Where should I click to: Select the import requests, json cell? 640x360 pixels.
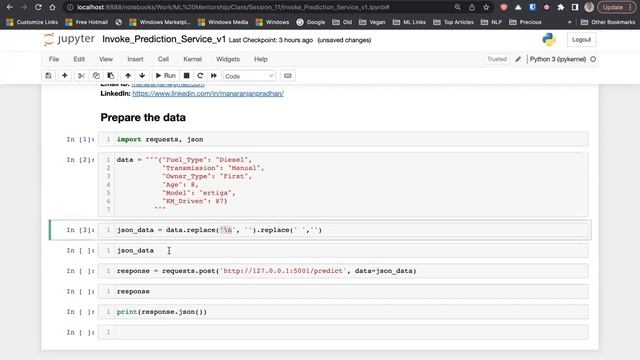(343, 139)
